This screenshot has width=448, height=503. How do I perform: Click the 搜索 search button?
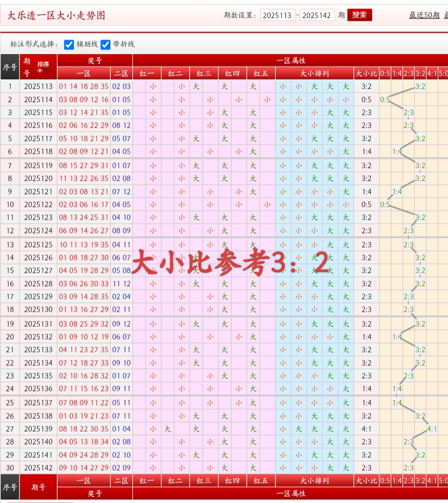(359, 15)
